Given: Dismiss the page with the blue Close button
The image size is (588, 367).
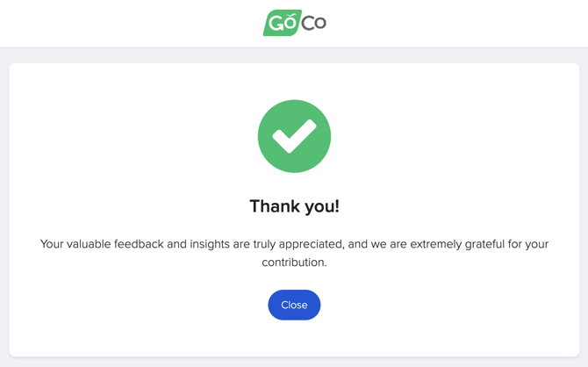Looking at the screenshot, I should [x=294, y=305].
